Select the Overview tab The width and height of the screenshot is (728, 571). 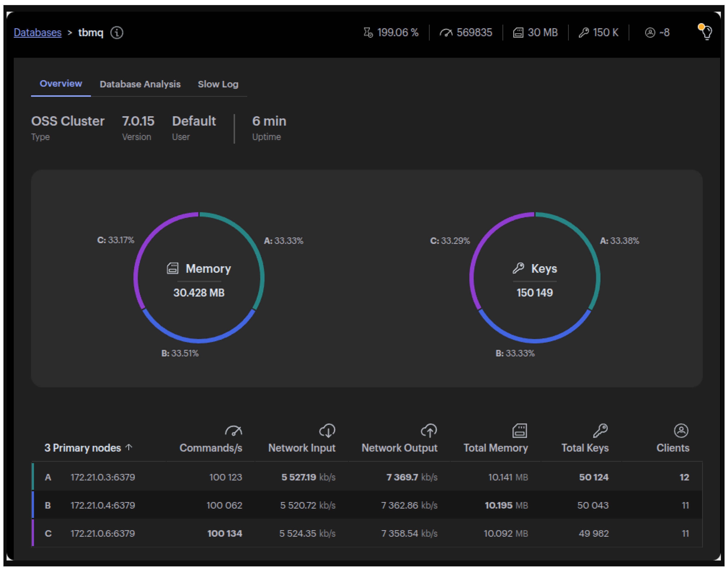(x=61, y=84)
